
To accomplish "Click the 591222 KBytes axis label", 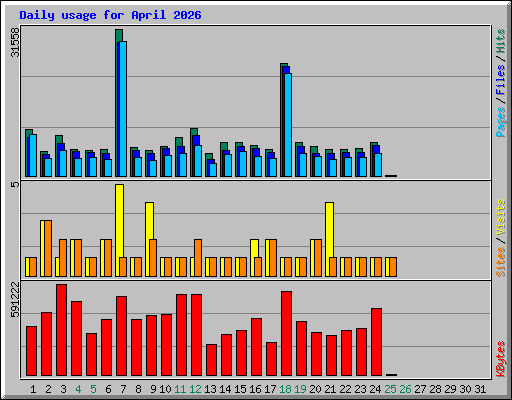I will pyautogui.click(x=15, y=299).
